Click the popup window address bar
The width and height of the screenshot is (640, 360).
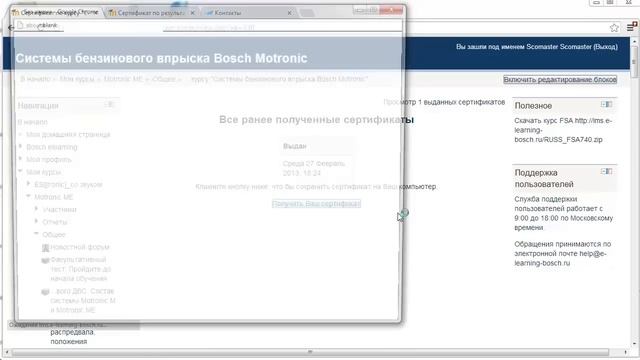coord(208,26)
